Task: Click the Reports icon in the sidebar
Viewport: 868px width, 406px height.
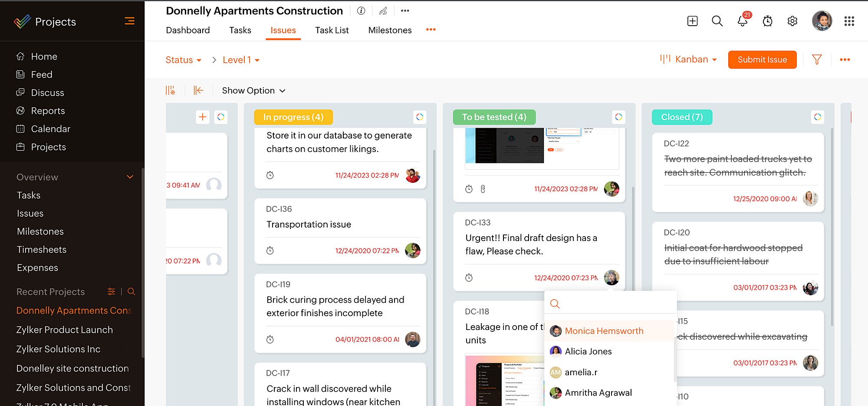Action: click(x=20, y=111)
